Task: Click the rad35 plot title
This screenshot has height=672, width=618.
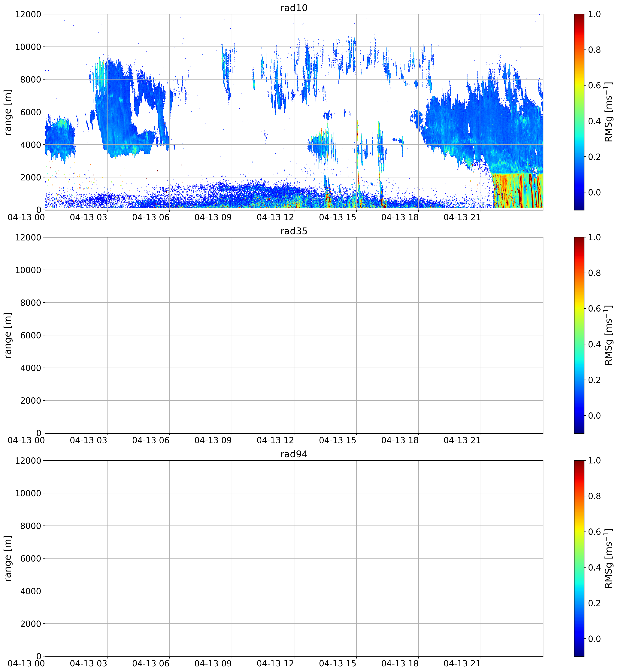Action: click(294, 231)
